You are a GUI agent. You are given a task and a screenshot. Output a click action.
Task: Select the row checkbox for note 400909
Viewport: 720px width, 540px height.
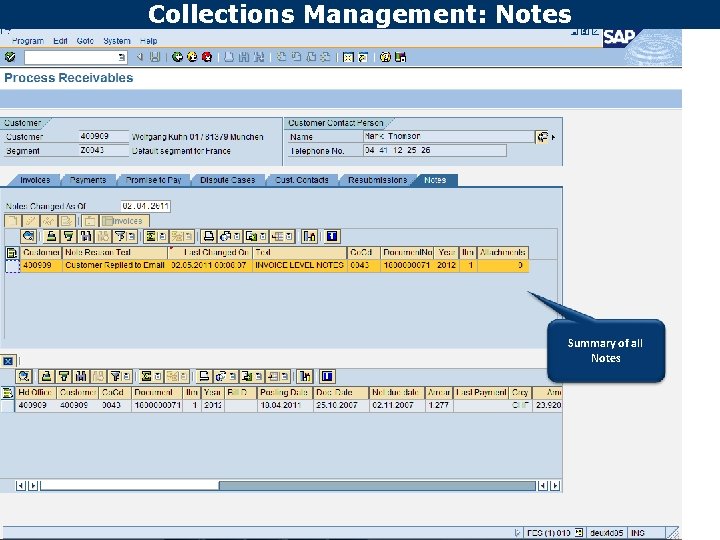pos(12,266)
